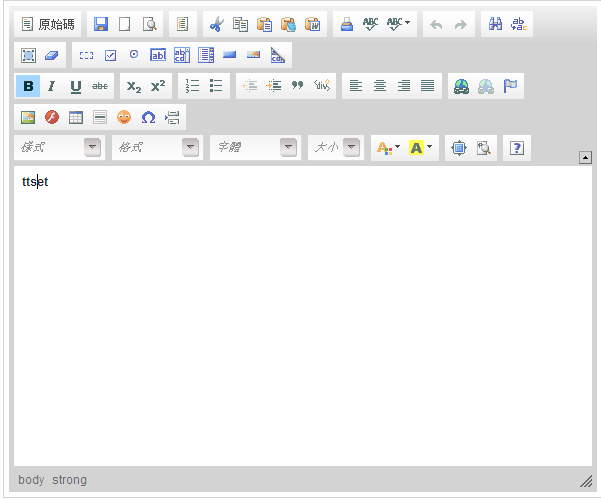Screen dimensions: 601x500
Task: Click the Print icon
Action: pyautogui.click(x=346, y=24)
